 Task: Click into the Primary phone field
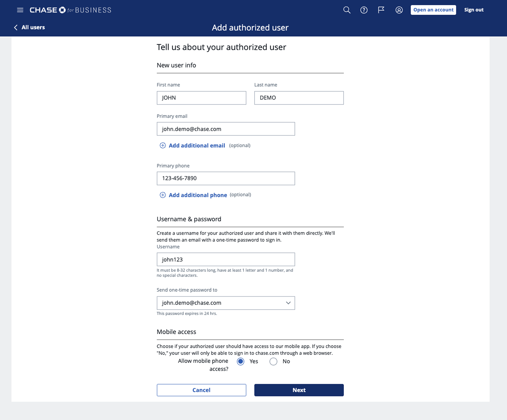pos(226,178)
